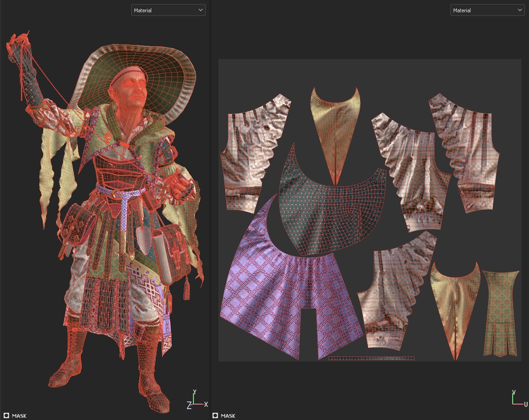529x420 pixels.
Task: Toggle the MASK option in 3D viewport
Action: click(x=6, y=415)
